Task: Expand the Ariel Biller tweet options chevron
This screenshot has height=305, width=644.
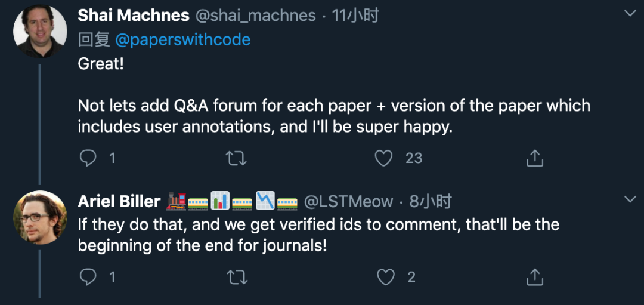Action: 629,199
